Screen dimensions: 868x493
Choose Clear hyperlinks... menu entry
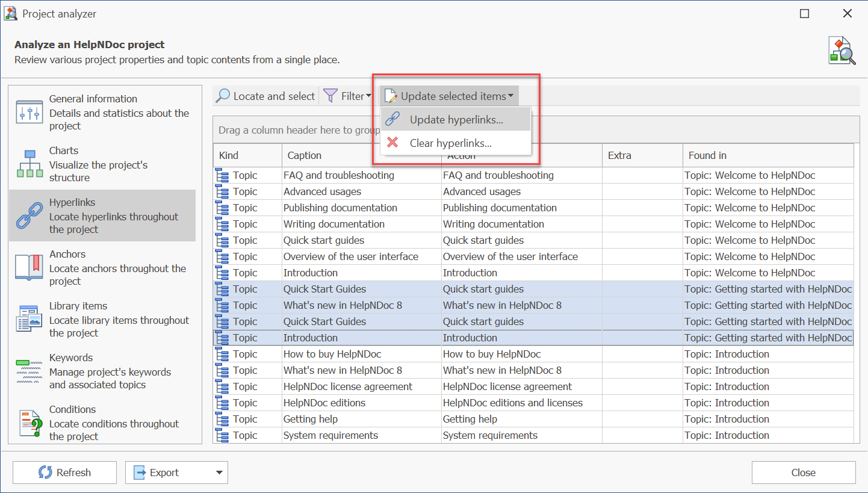point(456,143)
